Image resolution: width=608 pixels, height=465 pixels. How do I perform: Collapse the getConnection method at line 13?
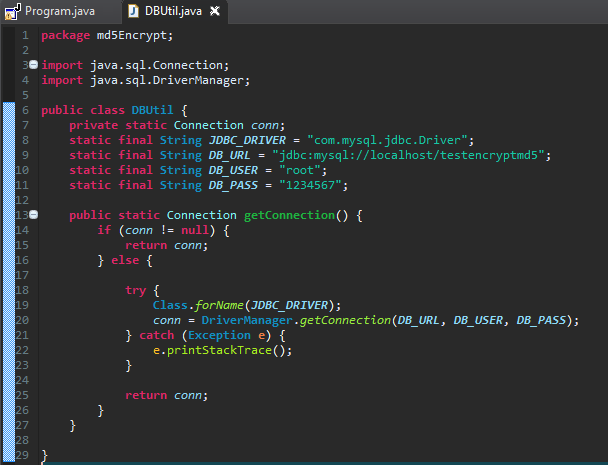pos(34,214)
